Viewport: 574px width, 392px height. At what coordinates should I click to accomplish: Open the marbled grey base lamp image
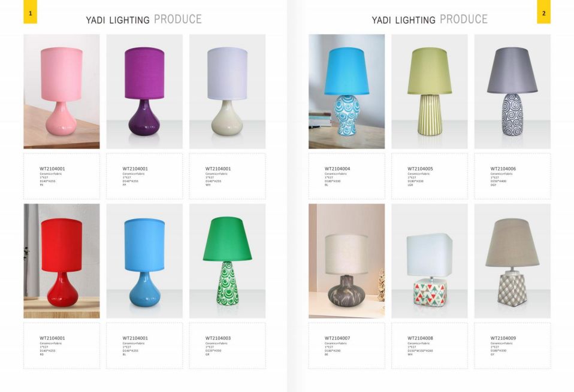pyautogui.click(x=347, y=261)
